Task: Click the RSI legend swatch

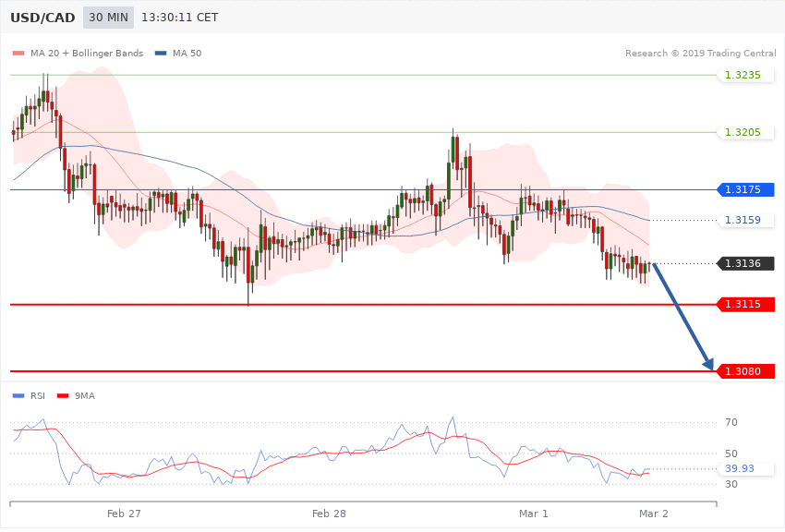Action: tap(18, 396)
